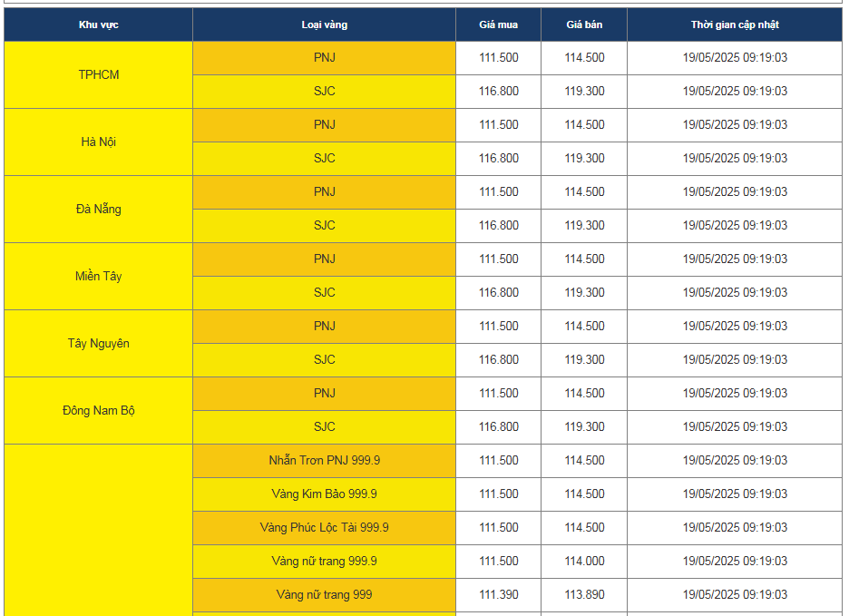Click sell price 119.300 for Đà Nẵng SJC
This screenshot has width=849, height=616.
click(x=584, y=226)
